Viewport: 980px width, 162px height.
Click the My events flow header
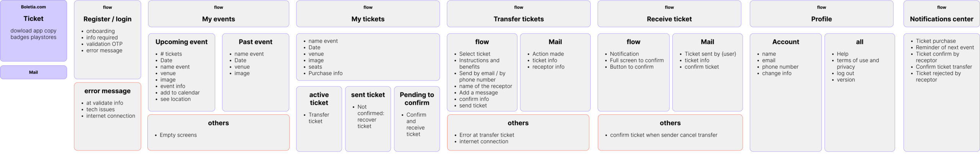pos(218,14)
